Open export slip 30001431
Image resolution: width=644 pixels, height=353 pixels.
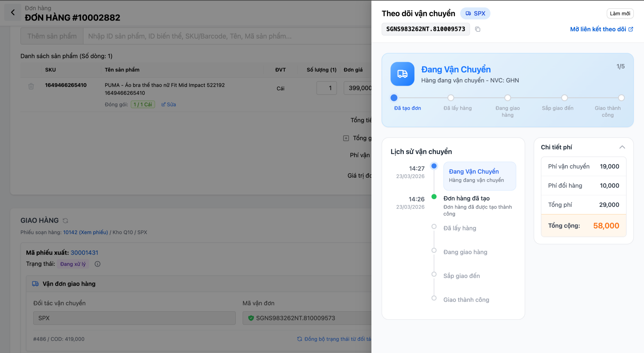[84, 253]
